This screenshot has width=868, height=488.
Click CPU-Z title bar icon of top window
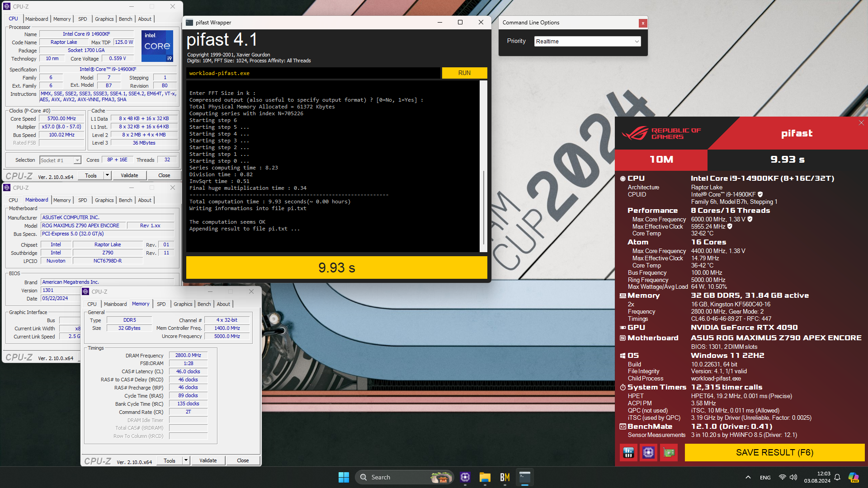tap(7, 6)
